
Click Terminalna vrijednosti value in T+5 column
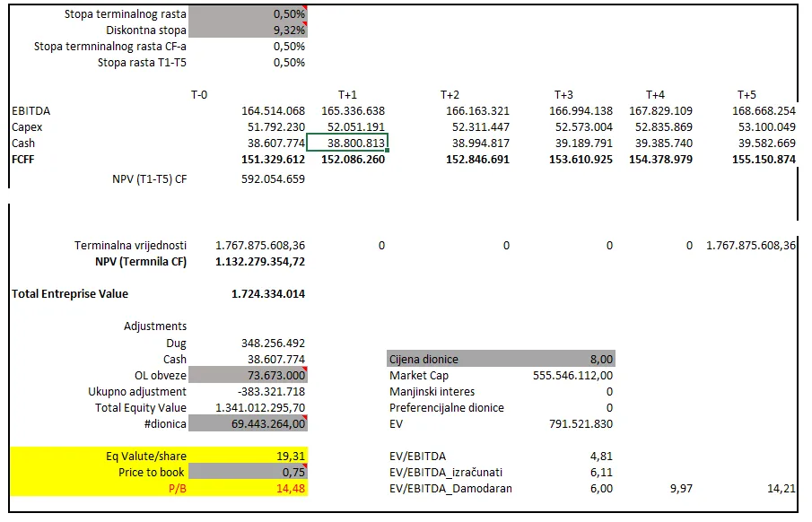coord(750,245)
